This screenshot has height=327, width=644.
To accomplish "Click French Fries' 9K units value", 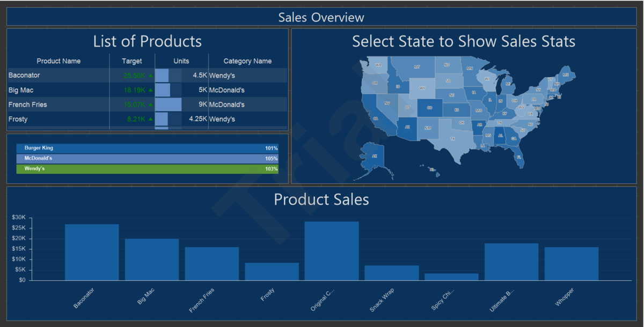I will tap(203, 105).
